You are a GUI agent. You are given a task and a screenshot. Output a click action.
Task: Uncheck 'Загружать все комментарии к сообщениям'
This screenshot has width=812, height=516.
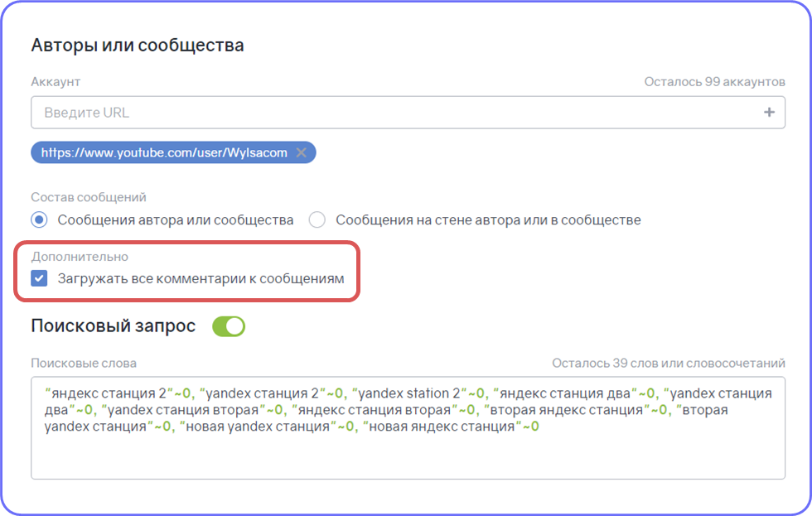(x=39, y=278)
